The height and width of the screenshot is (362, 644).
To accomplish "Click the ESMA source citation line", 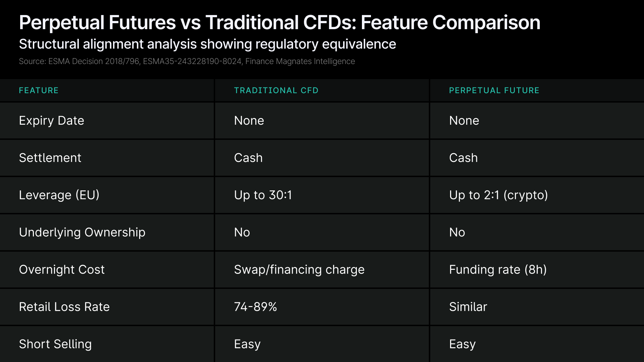I will pyautogui.click(x=187, y=61).
